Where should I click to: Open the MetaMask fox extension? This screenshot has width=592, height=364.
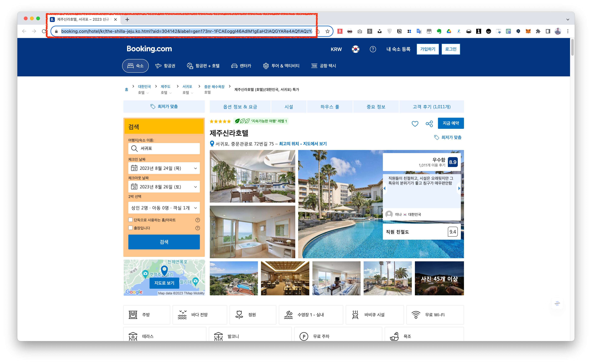pos(528,31)
